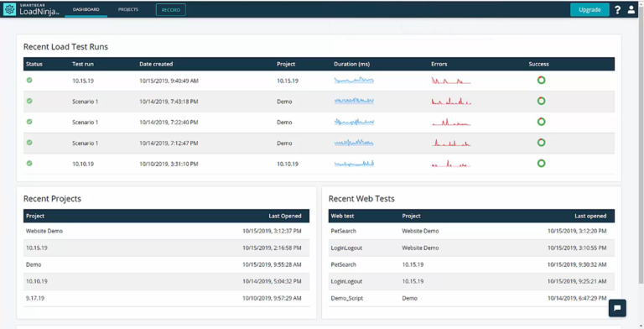Switch to the Dashboard tab

click(x=86, y=9)
